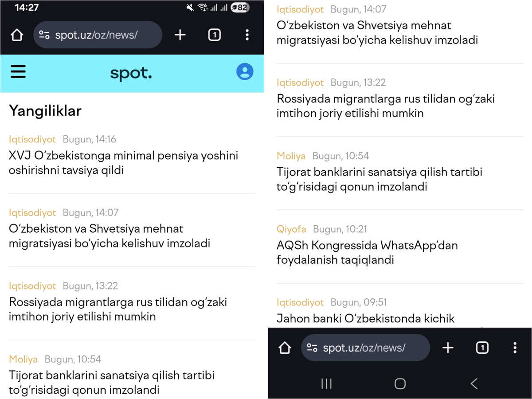Open a new tab with top plus icon
The image size is (532, 399).
(x=180, y=35)
